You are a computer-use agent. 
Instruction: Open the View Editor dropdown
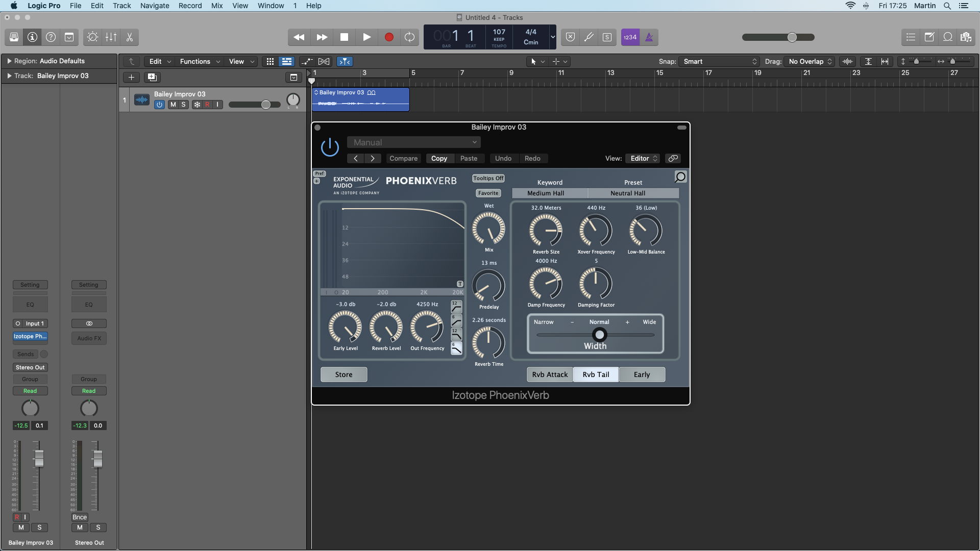tap(643, 158)
